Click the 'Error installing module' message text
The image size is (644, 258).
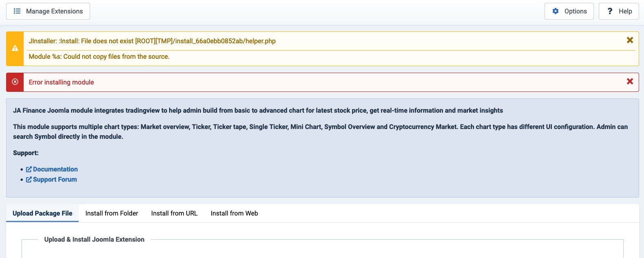(61, 82)
